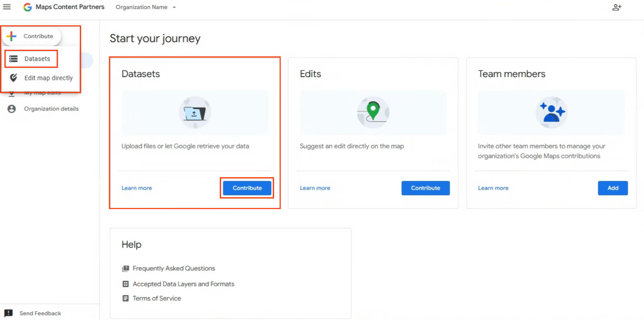Click Learn more on Team members card
The image size is (644, 320).
click(x=493, y=188)
